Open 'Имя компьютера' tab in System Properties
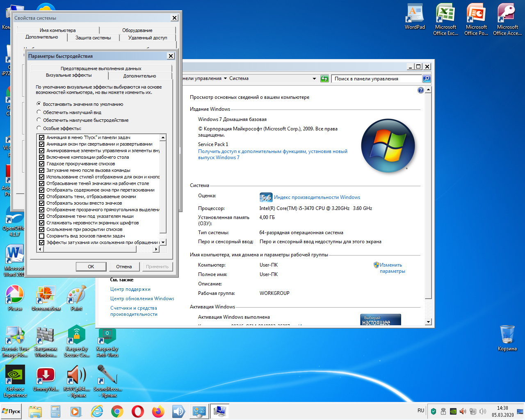The height and width of the screenshot is (420, 525). (57, 30)
